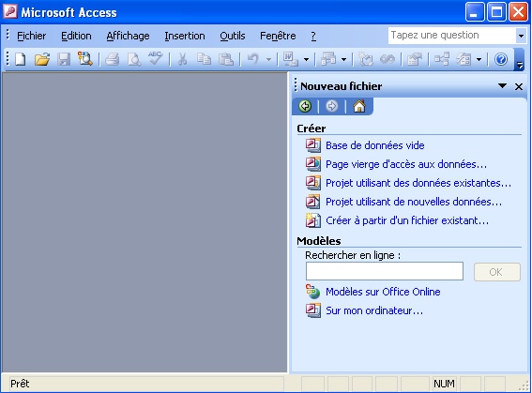Open the Outils menu

click(x=233, y=36)
